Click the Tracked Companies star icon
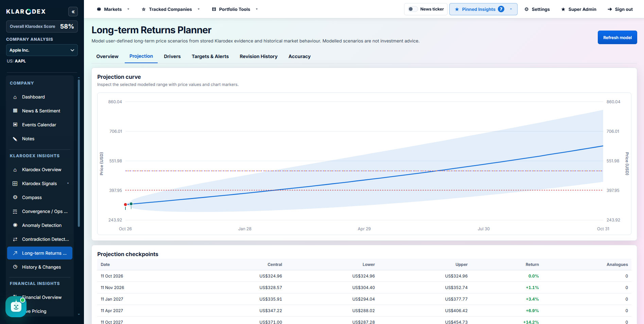This screenshot has height=324, width=644. point(144,9)
